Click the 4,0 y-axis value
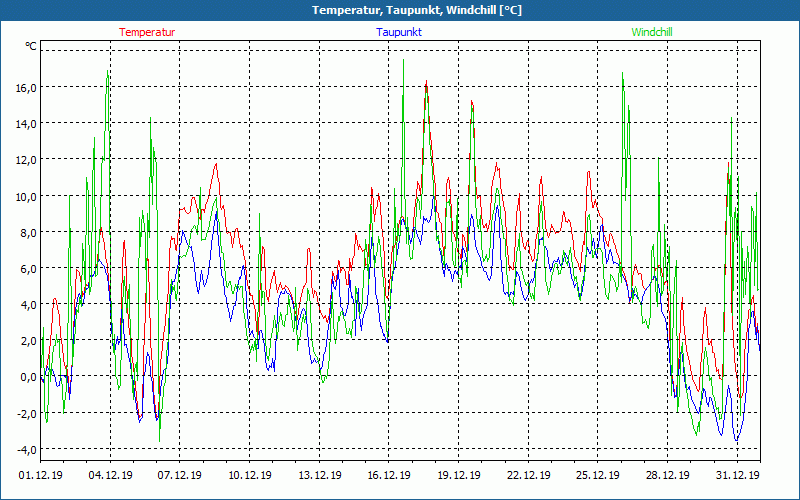This screenshot has height=500, width=800. coord(28,305)
